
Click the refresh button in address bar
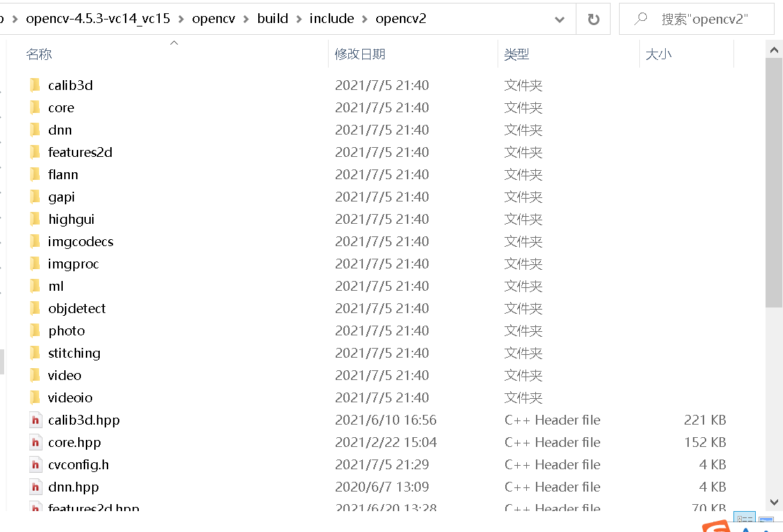click(593, 19)
